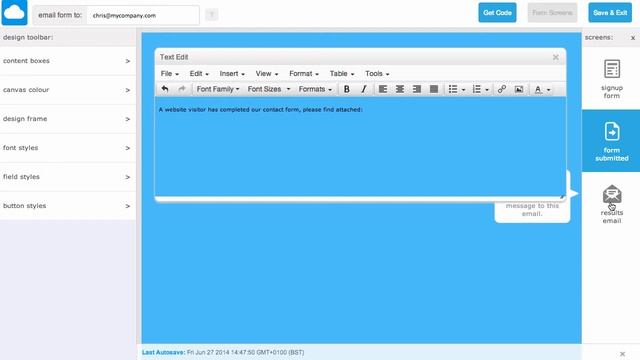Open the Font Family dropdown
This screenshot has height=360, width=640.
(x=218, y=89)
